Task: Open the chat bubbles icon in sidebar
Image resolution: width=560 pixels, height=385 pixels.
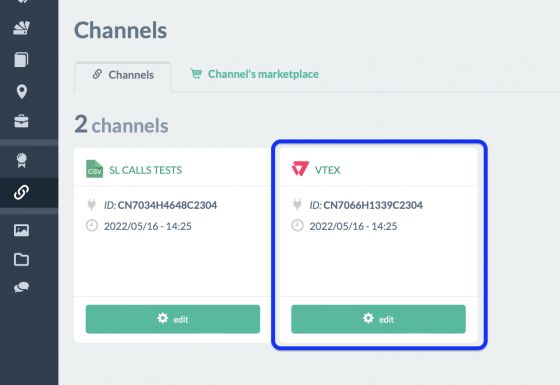Action: 21,287
